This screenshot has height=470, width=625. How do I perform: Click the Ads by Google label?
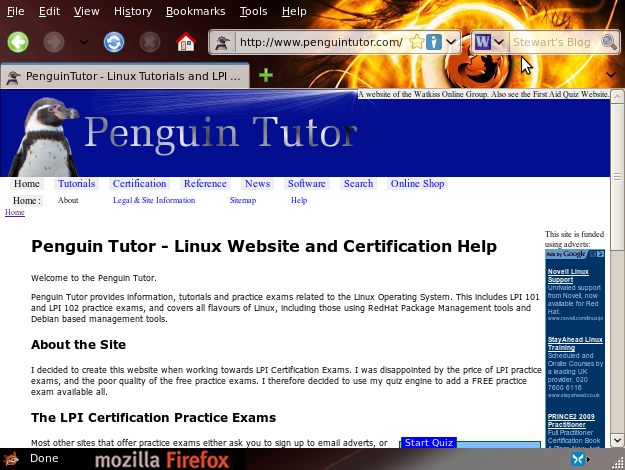pos(566,254)
